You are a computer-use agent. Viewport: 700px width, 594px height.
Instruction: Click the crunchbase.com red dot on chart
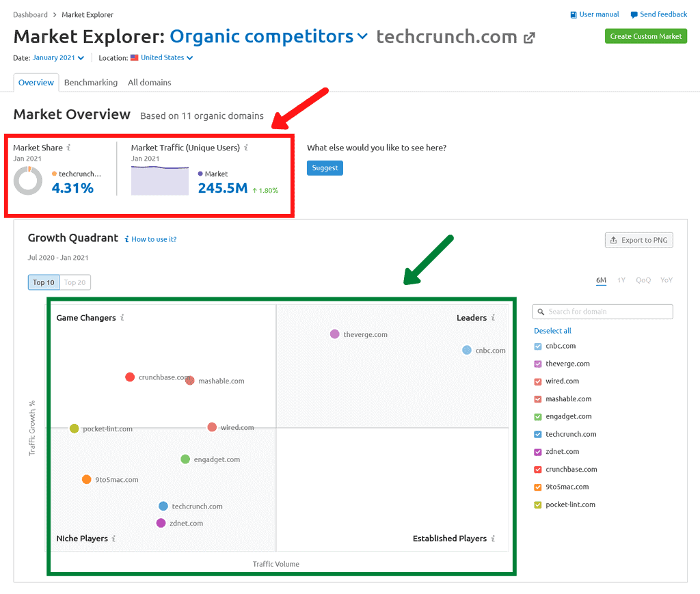tap(130, 377)
